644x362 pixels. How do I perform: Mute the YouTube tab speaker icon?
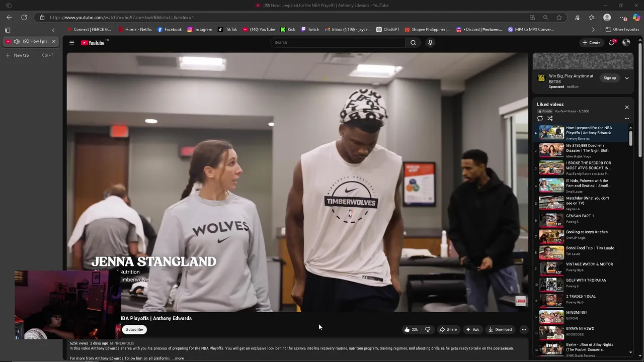17,41
